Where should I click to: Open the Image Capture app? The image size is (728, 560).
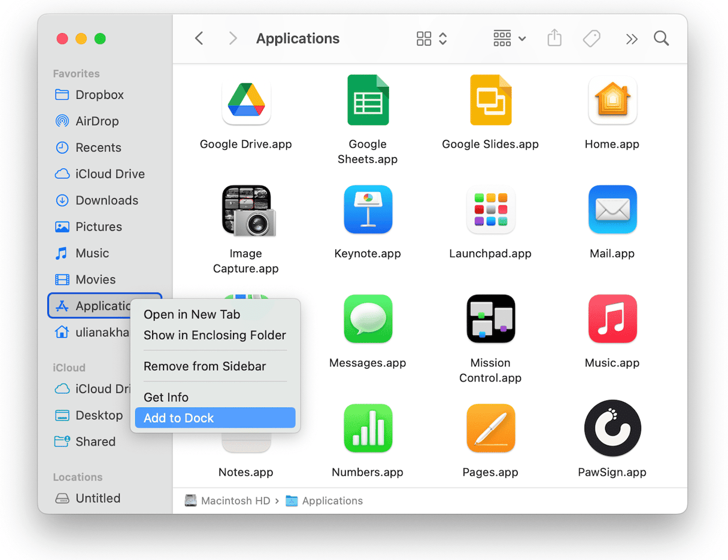pos(245,209)
